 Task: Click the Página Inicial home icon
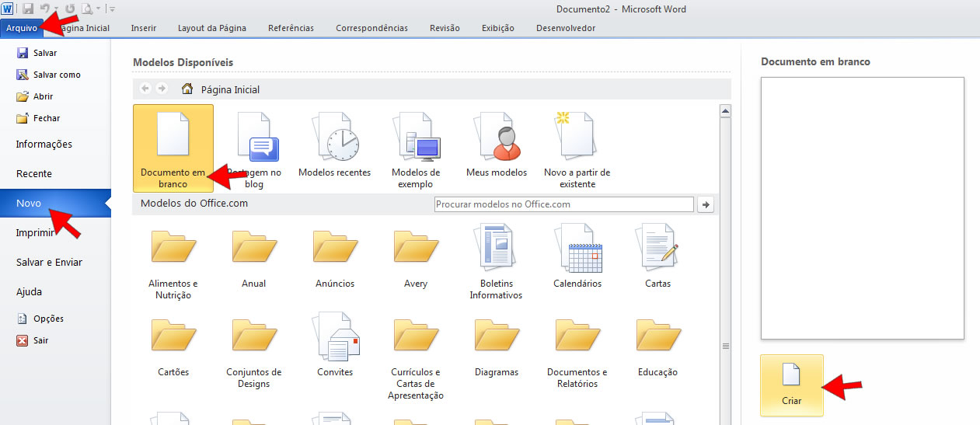187,89
